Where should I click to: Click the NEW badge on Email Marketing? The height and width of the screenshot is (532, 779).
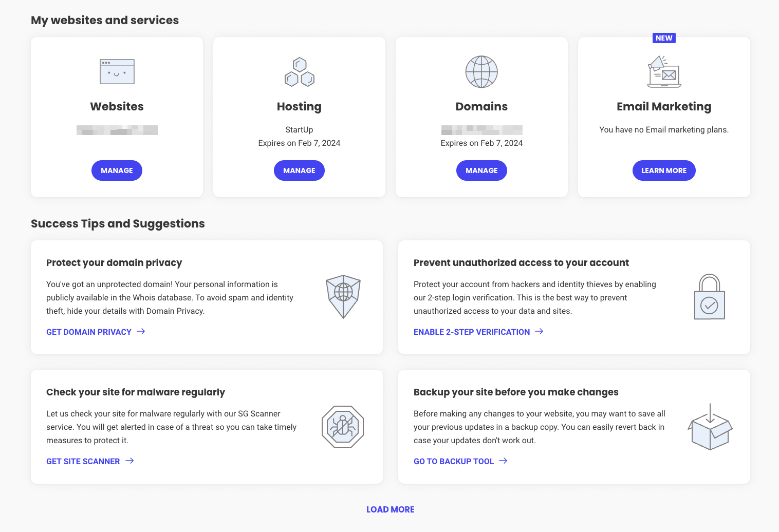[663, 37]
